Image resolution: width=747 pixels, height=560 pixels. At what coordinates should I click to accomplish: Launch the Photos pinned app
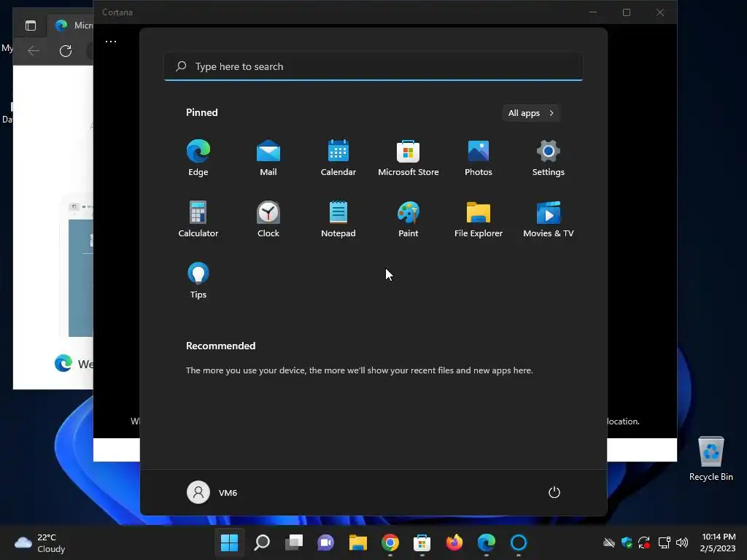coord(479,158)
